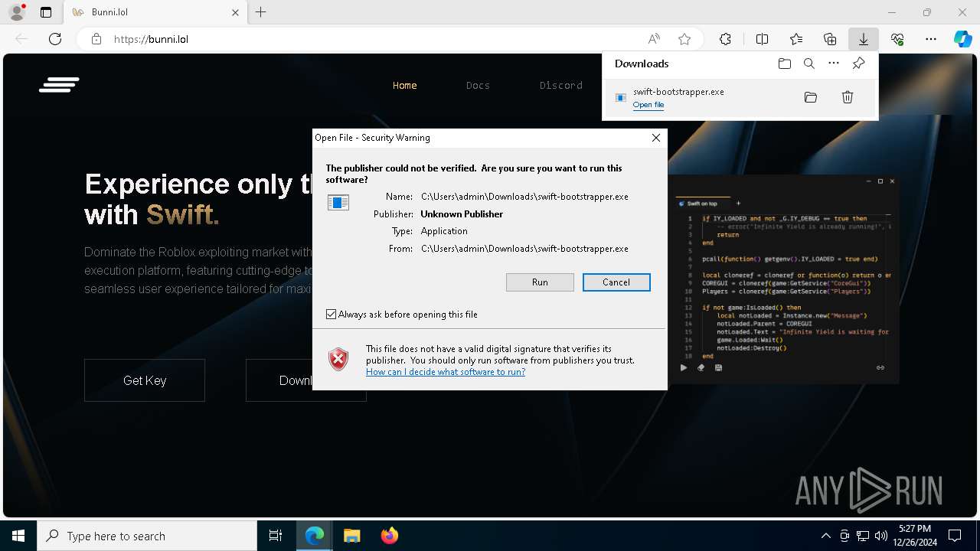This screenshot has height=551, width=980.
Task: Open Browser essentials heart icon
Action: pos(897,39)
